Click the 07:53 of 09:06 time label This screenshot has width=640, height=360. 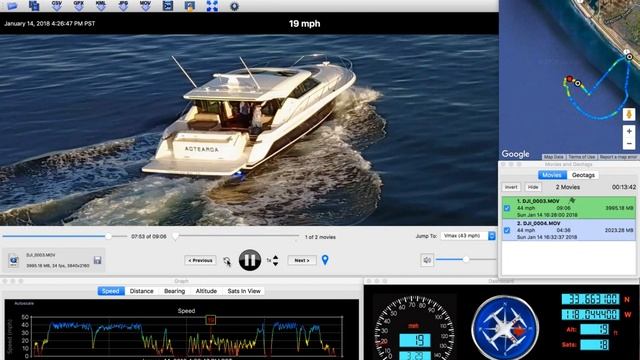click(x=149, y=236)
